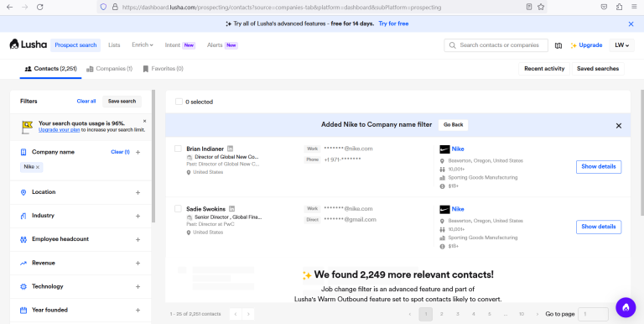This screenshot has height=324, width=644.
Task: Expand the Company name filter plus
Action: pos(138,152)
